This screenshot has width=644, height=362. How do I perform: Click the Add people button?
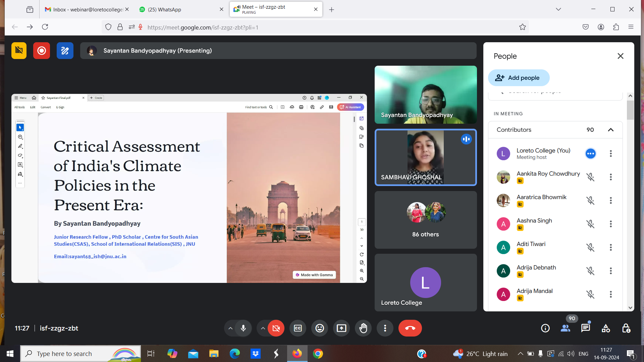coord(519,78)
